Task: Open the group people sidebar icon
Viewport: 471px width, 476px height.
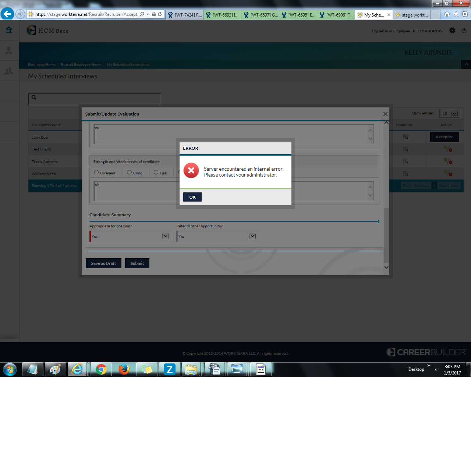Action: 9,71
